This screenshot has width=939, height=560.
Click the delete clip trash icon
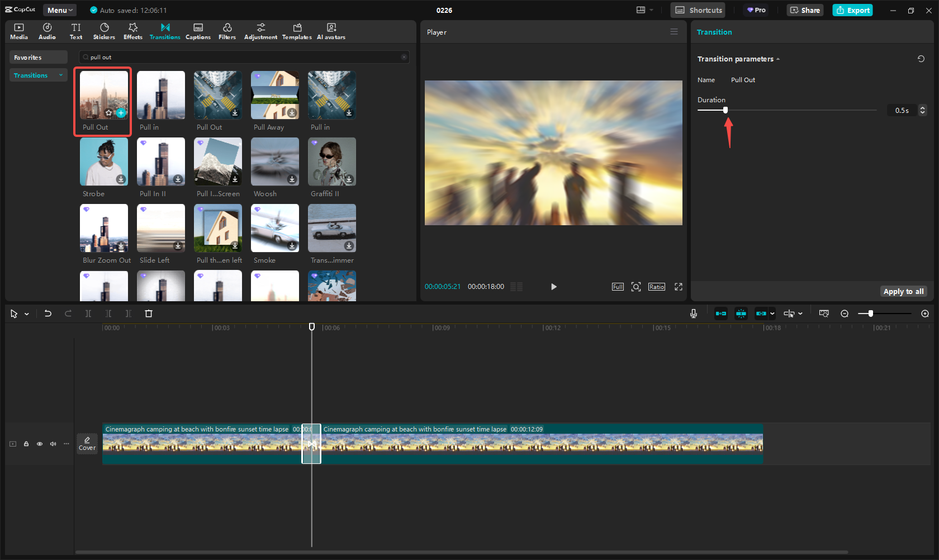click(149, 314)
